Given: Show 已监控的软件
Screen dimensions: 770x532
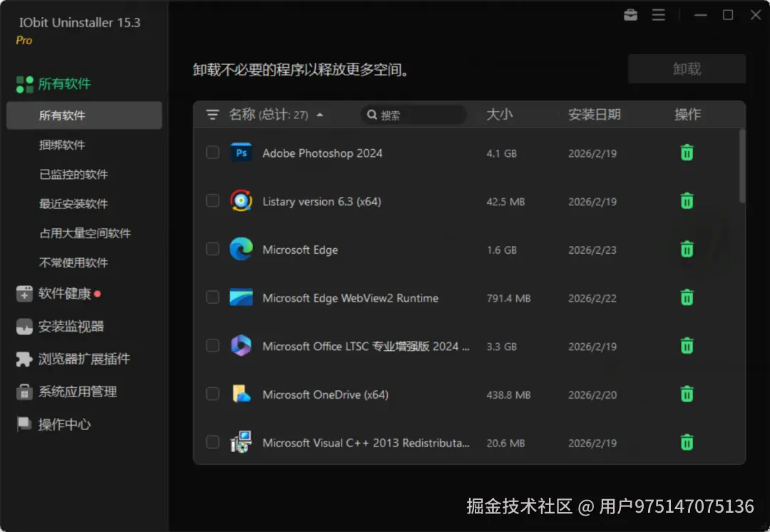Looking at the screenshot, I should tap(73, 175).
